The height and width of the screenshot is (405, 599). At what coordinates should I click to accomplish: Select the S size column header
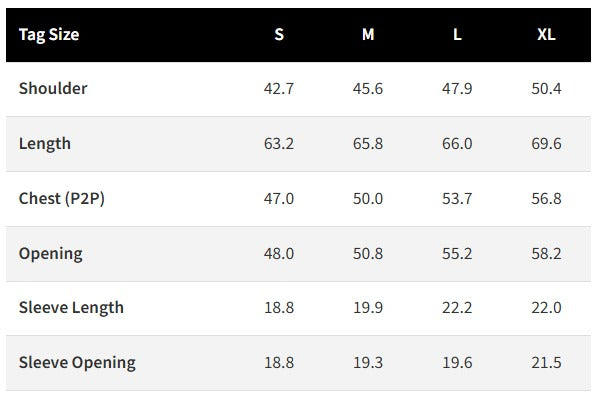[279, 35]
